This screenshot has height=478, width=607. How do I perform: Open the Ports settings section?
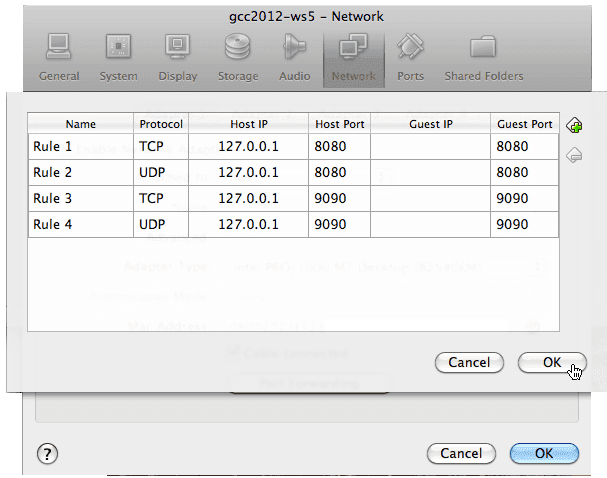pos(410,57)
